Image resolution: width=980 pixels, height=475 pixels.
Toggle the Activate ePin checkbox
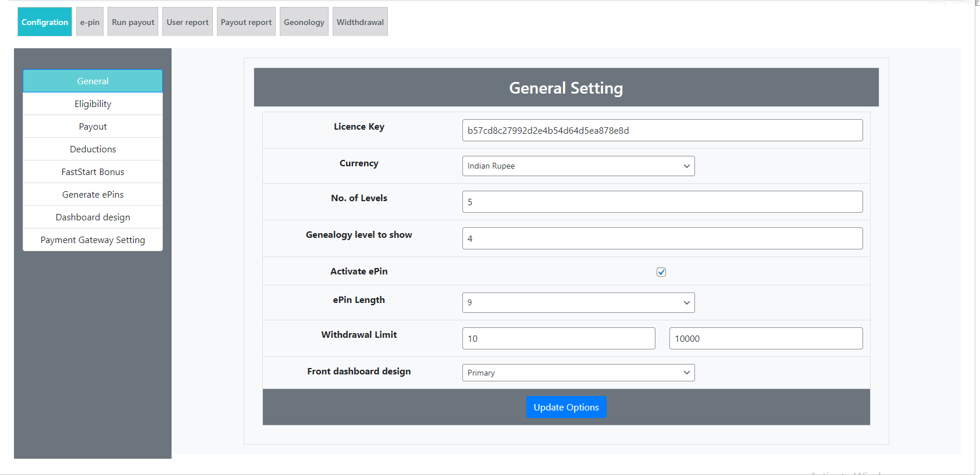coord(661,272)
